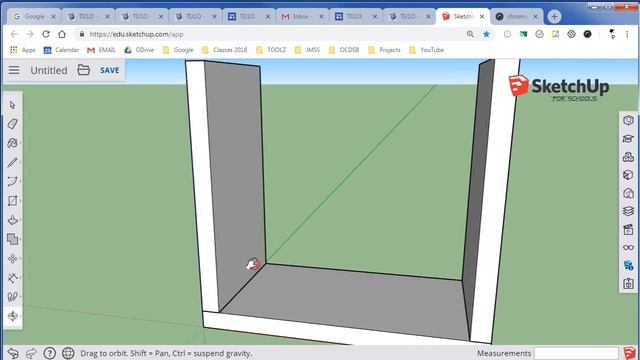Undo the last action
This screenshot has height=360, width=640.
13,353
